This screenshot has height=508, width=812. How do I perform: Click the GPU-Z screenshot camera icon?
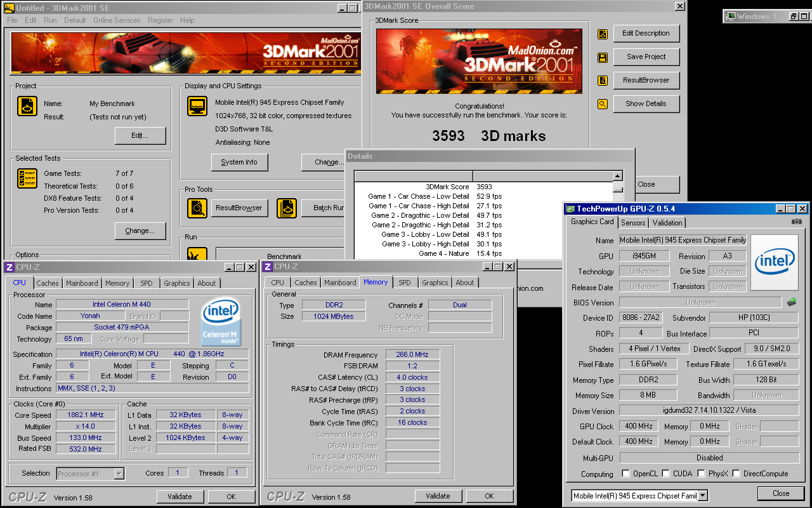pyautogui.click(x=797, y=222)
